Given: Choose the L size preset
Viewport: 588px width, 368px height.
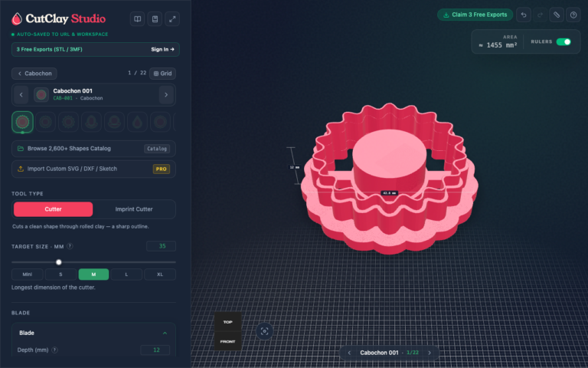Looking at the screenshot, I should [x=126, y=274].
